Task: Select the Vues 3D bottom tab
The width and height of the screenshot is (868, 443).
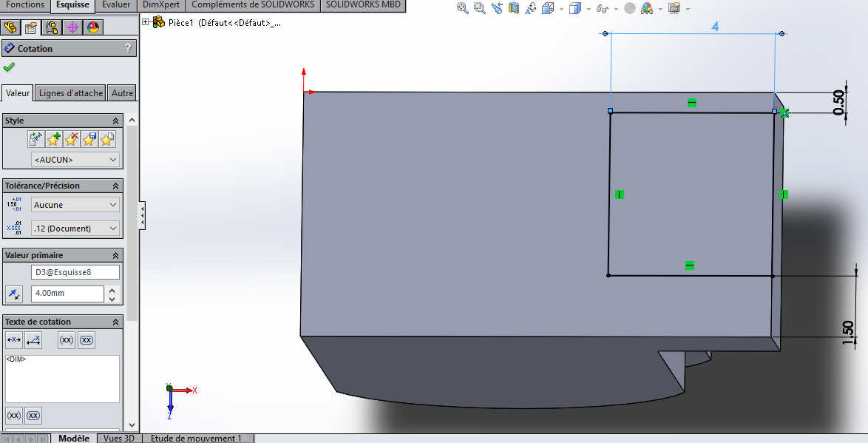Action: [x=119, y=438]
